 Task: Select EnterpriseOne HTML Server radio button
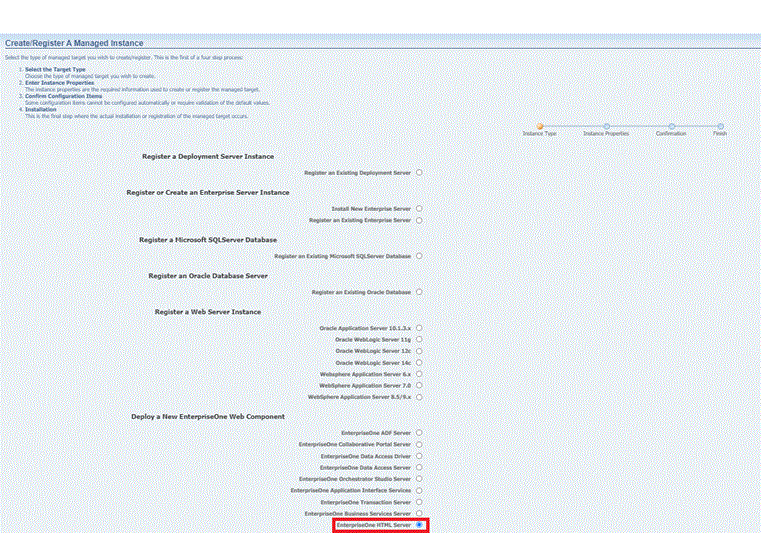tap(419, 525)
